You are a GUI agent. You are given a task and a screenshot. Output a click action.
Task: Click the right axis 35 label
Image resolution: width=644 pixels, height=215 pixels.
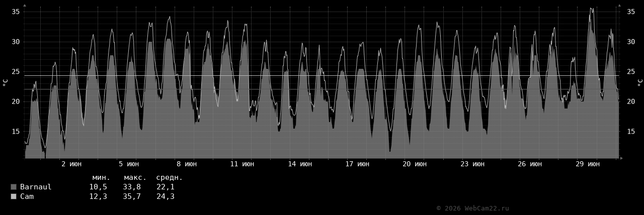click(630, 12)
